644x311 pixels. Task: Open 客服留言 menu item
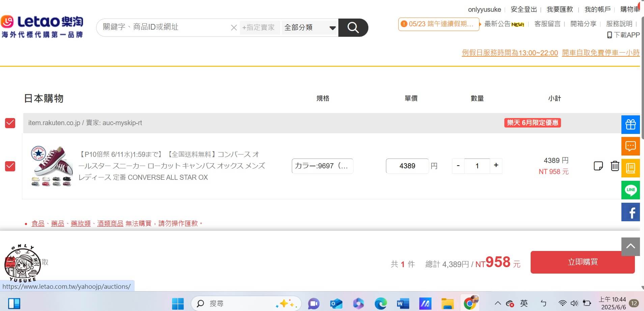547,24
